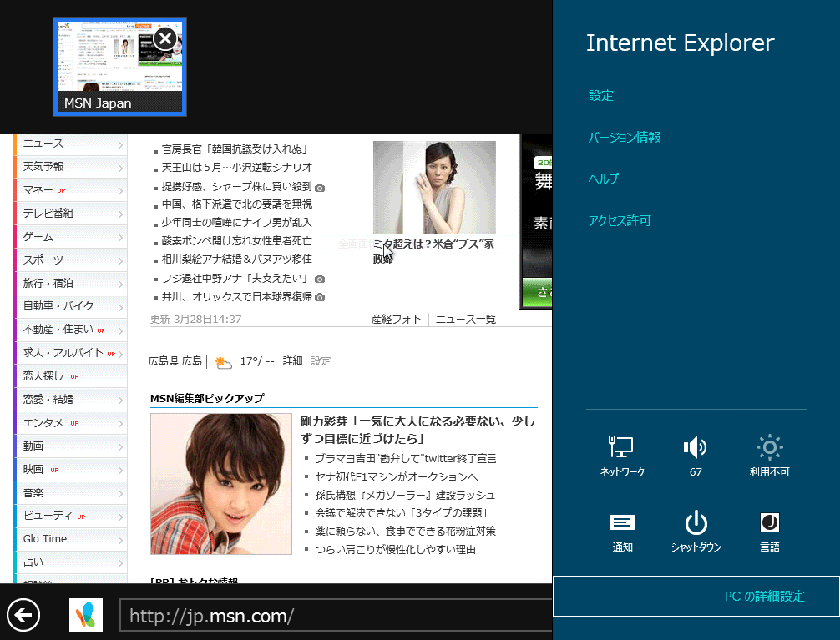Open headline フジ退社中野アナ「夫支えたい」
840x640 pixels.
[x=235, y=279]
